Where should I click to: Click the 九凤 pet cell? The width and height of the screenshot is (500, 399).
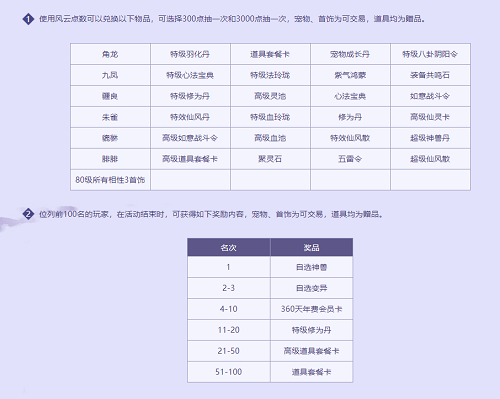point(110,75)
